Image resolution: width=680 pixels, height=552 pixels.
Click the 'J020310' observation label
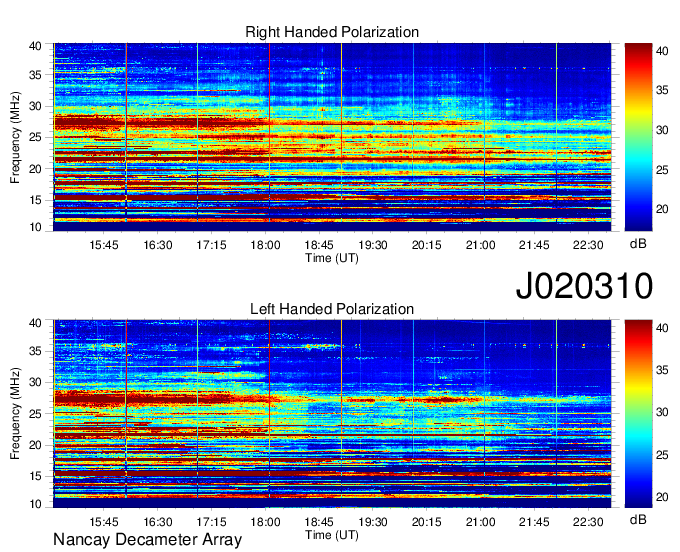[584, 286]
